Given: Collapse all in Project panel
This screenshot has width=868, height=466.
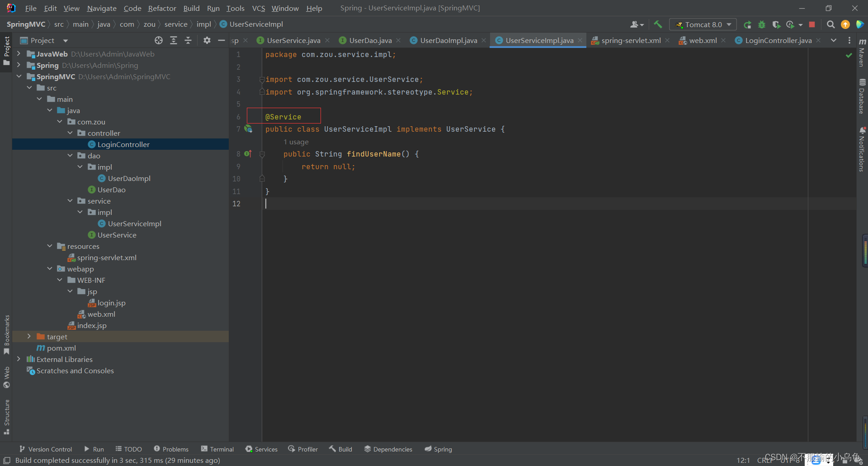Looking at the screenshot, I should coord(188,40).
